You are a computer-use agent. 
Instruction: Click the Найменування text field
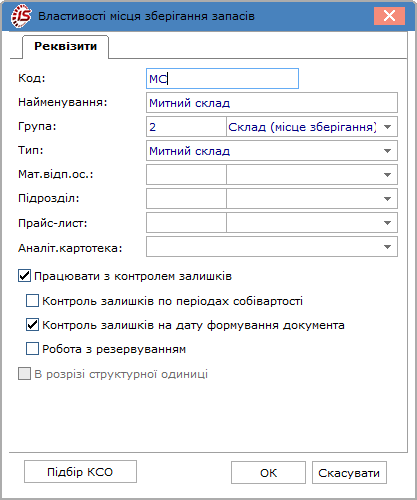[x=272, y=103]
